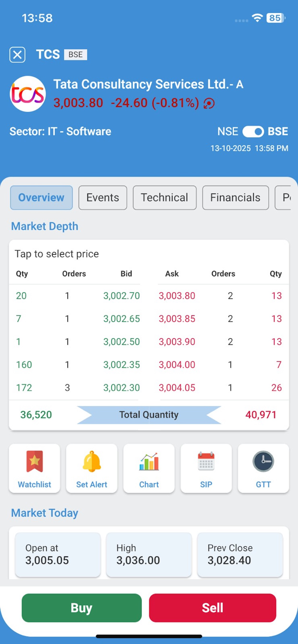The image size is (298, 644).
Task: Close the TCS stock detail screen
Action: click(17, 55)
